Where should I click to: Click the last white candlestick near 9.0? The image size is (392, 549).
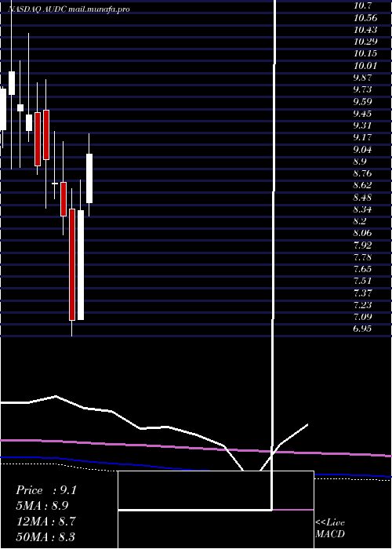click(x=89, y=178)
